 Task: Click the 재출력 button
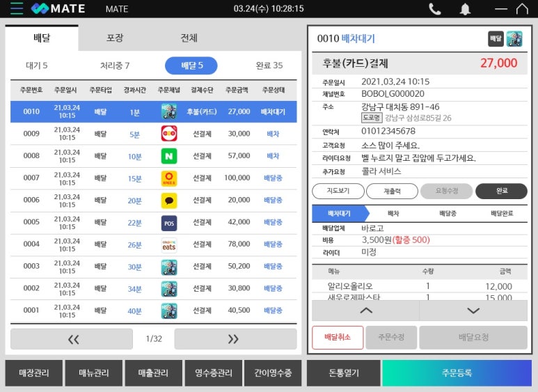[x=392, y=191]
